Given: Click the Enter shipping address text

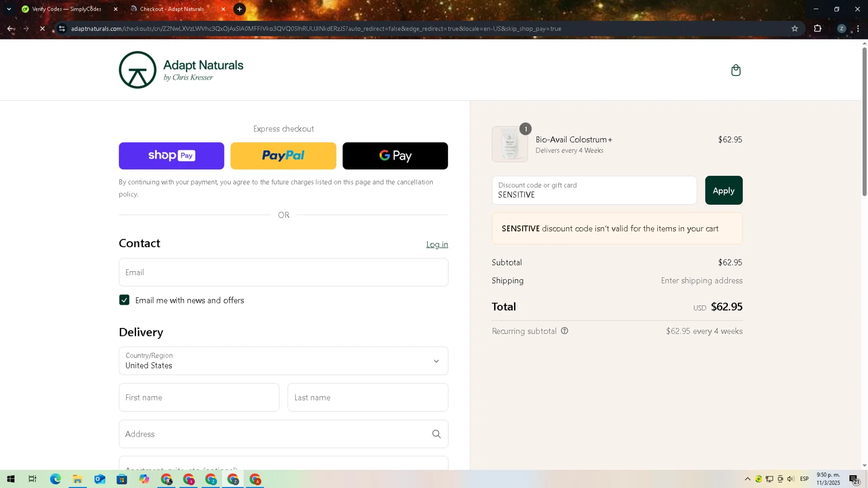Looking at the screenshot, I should (701, 280).
